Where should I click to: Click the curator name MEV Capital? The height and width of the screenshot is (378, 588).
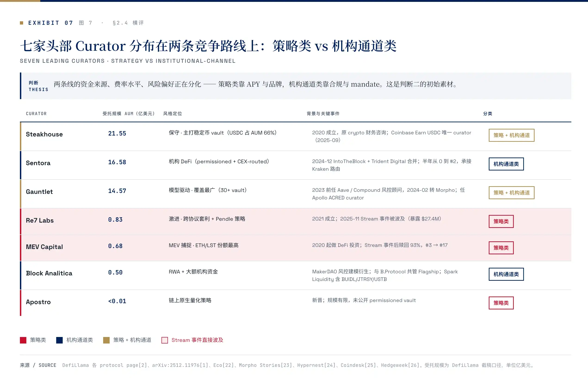tap(44, 247)
